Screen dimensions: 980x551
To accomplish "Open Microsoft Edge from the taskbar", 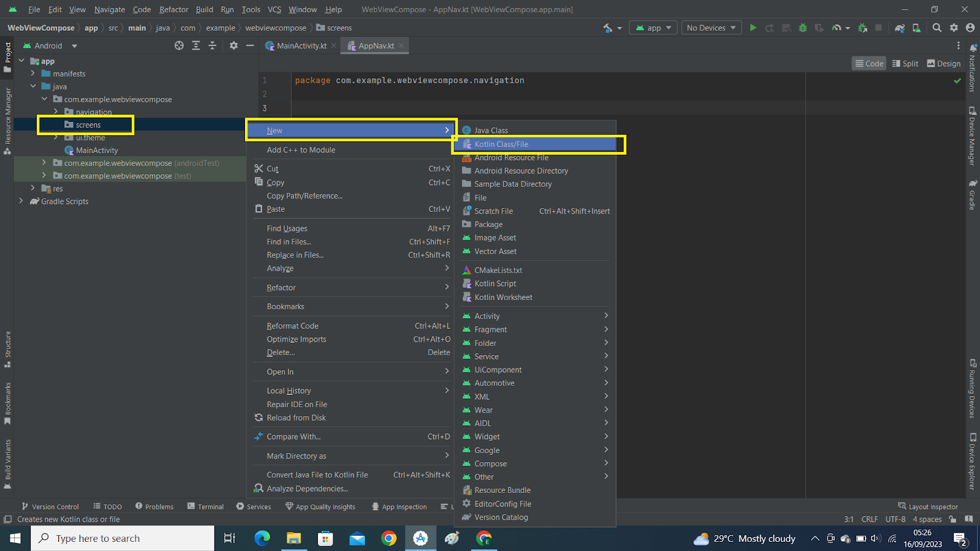I will pyautogui.click(x=262, y=538).
